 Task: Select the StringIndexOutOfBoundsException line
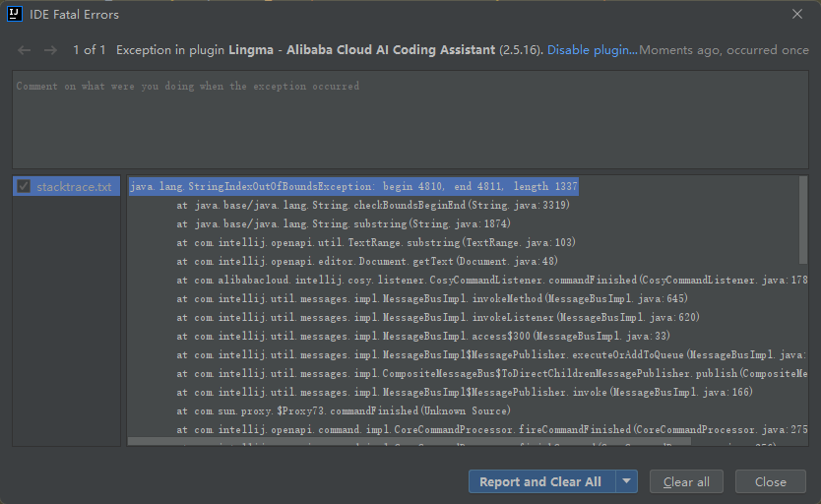(x=354, y=186)
